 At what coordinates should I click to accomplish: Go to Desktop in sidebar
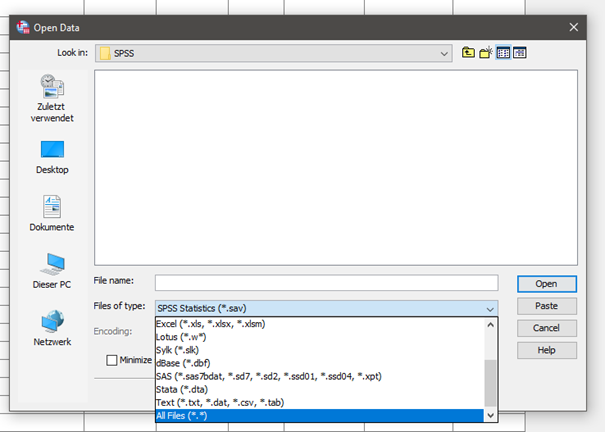(x=52, y=156)
